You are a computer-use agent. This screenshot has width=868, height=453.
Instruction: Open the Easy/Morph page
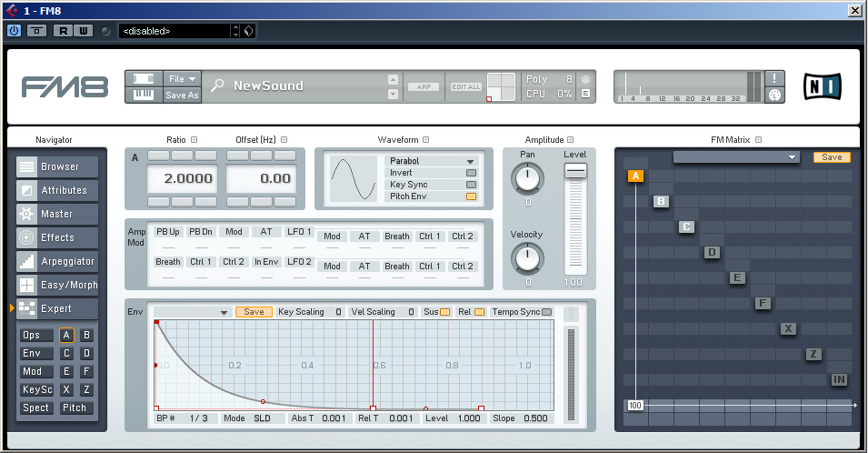click(57, 286)
